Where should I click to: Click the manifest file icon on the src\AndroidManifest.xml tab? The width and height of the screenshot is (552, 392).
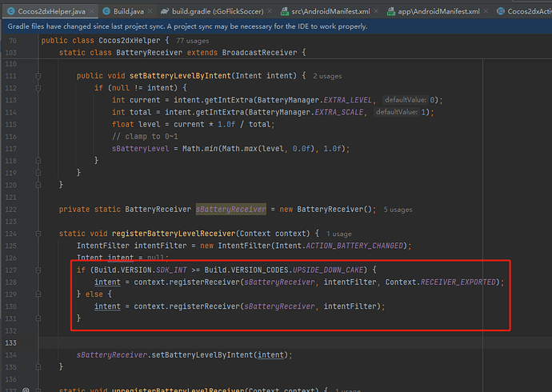click(x=285, y=12)
